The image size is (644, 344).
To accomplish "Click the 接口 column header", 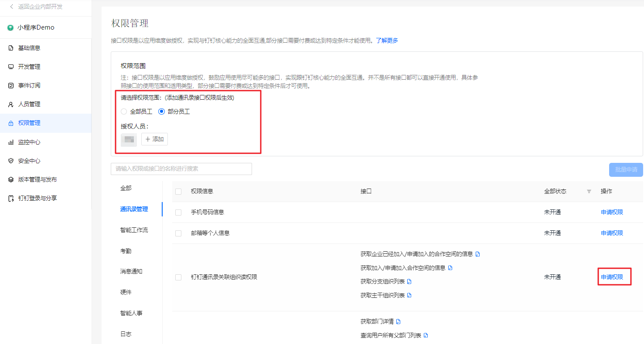I will pos(366,192).
